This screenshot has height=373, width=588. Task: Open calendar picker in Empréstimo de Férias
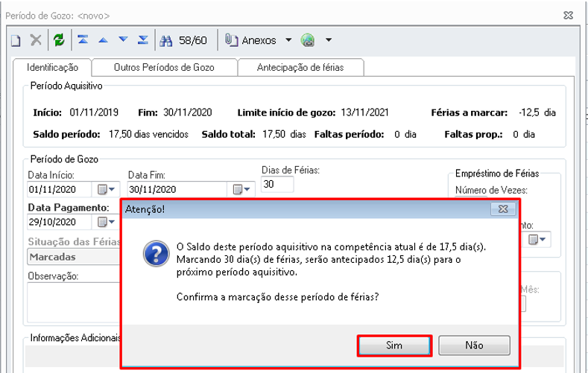(x=537, y=239)
